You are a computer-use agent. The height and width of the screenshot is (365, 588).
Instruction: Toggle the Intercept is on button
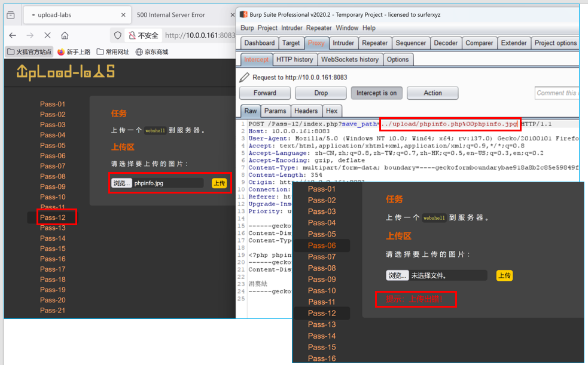[x=376, y=93]
